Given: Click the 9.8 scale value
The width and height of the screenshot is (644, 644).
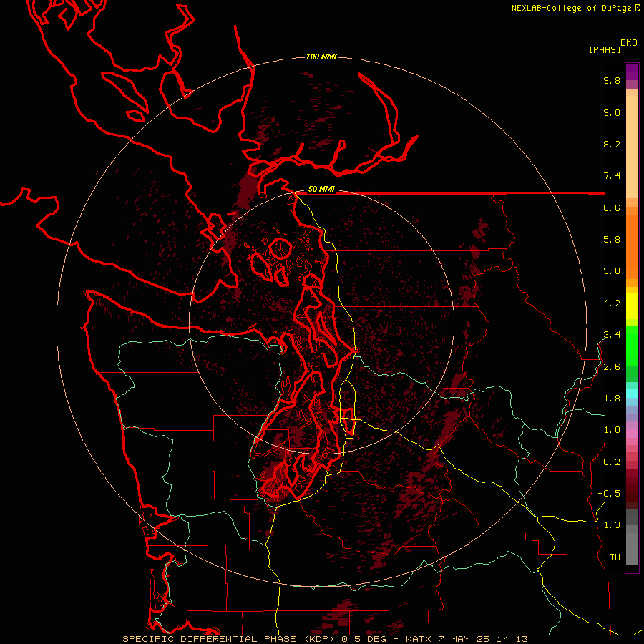Looking at the screenshot, I should pyautogui.click(x=612, y=80).
